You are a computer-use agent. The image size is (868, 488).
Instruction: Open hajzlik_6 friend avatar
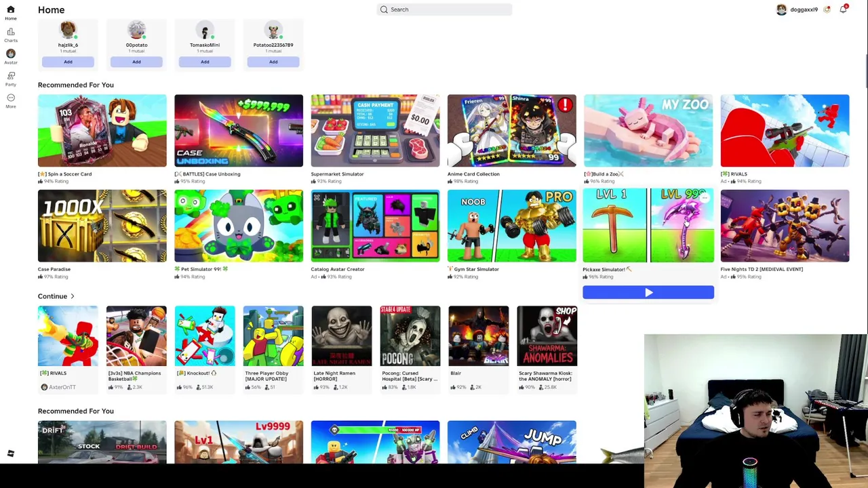coord(68,30)
